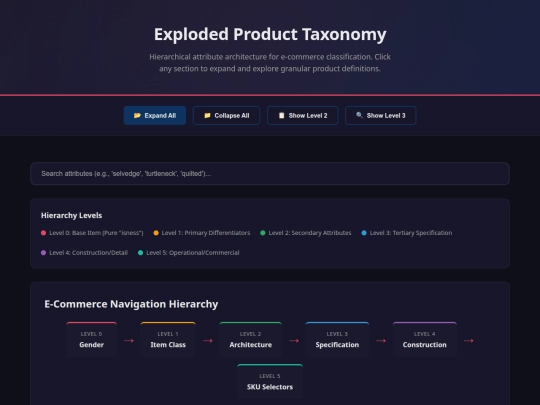
Task: Click the green Level 2 legend dot
Action: [263, 233]
